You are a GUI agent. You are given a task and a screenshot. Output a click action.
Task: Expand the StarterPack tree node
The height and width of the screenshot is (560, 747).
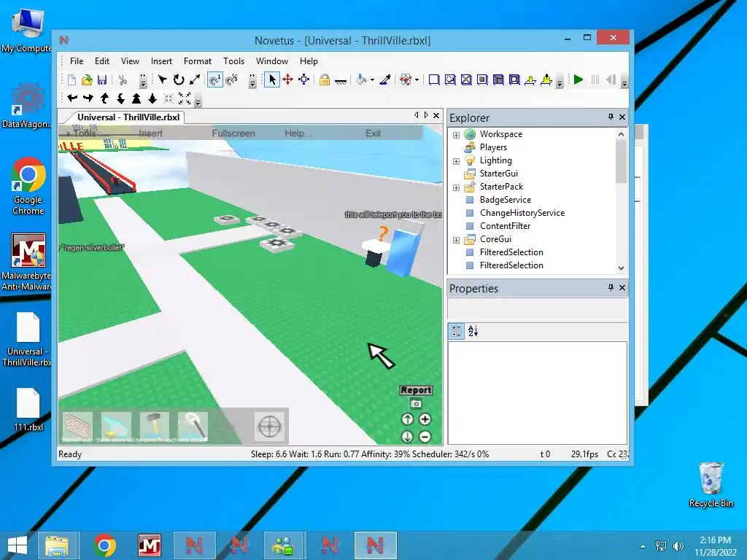click(456, 187)
